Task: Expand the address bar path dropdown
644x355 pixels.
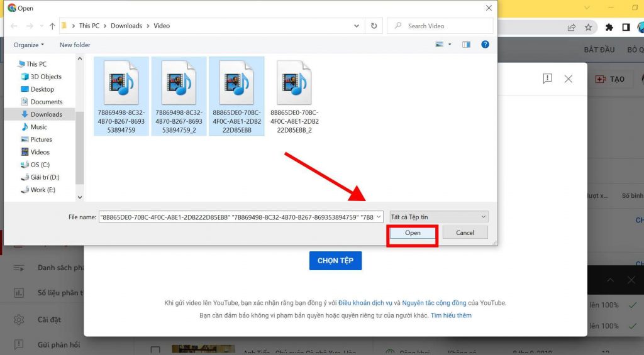Action: pos(356,26)
